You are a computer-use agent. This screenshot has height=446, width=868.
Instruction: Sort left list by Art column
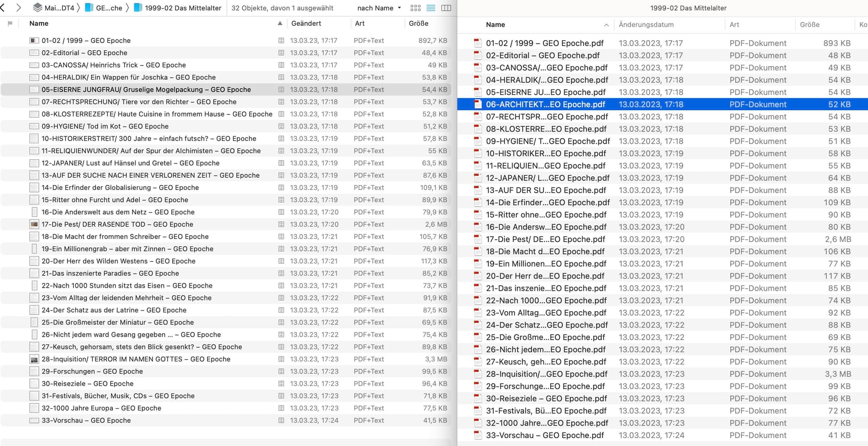click(360, 24)
